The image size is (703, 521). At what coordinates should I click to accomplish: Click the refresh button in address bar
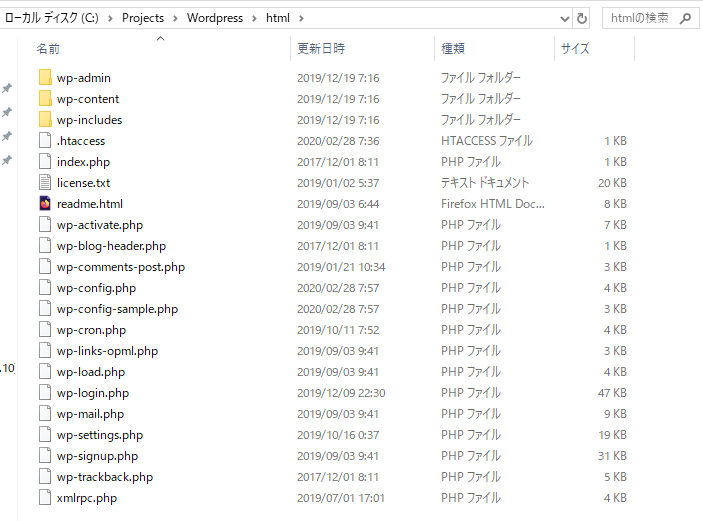coord(581,18)
